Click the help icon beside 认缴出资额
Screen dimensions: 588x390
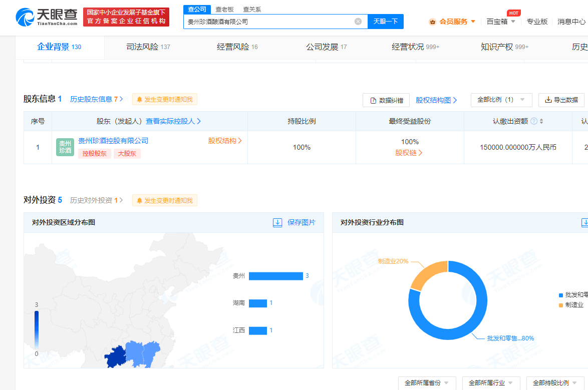coord(534,121)
